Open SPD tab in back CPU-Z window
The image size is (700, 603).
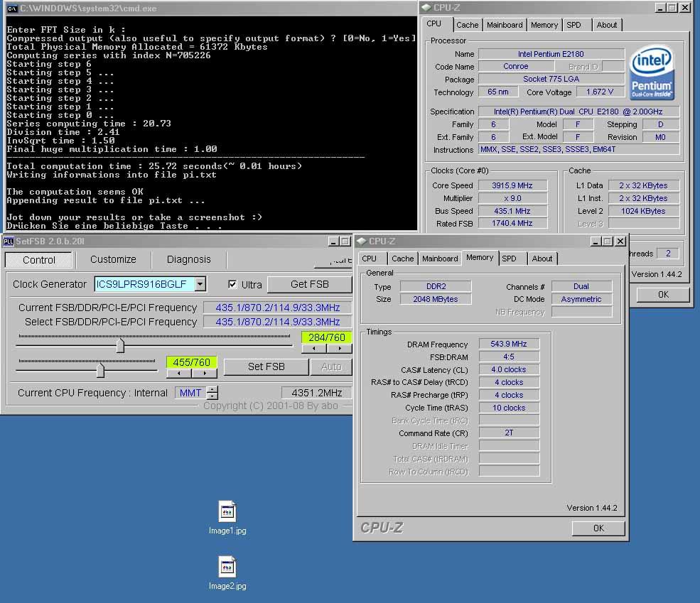(574, 25)
